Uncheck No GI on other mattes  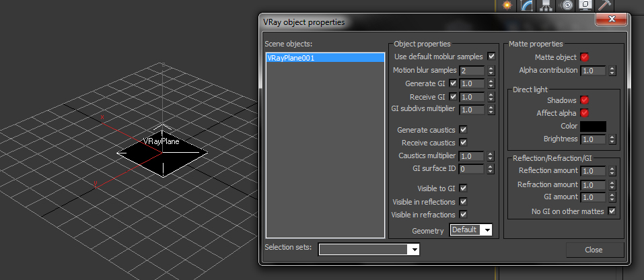(612, 211)
